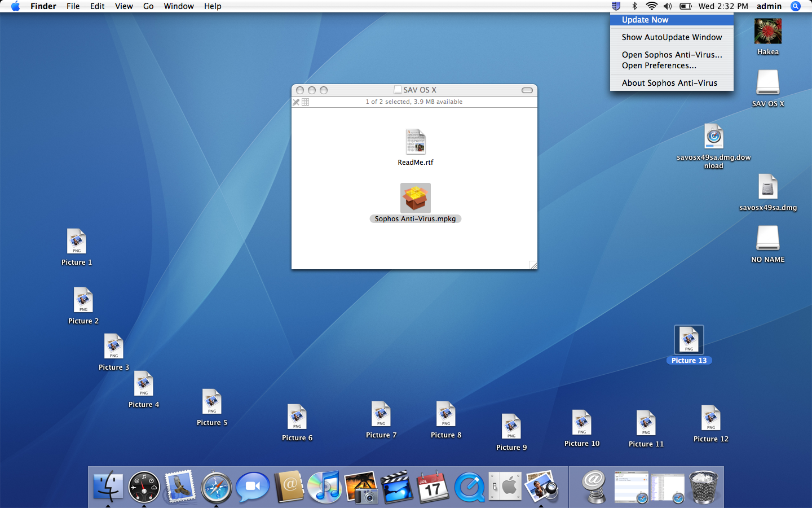812x508 pixels.
Task: Open the View menu
Action: (123, 6)
